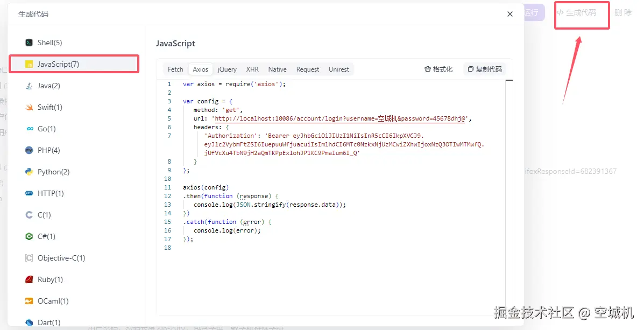This screenshot has height=330, width=644.
Task: Select the Objective-C language option
Action: (60, 258)
